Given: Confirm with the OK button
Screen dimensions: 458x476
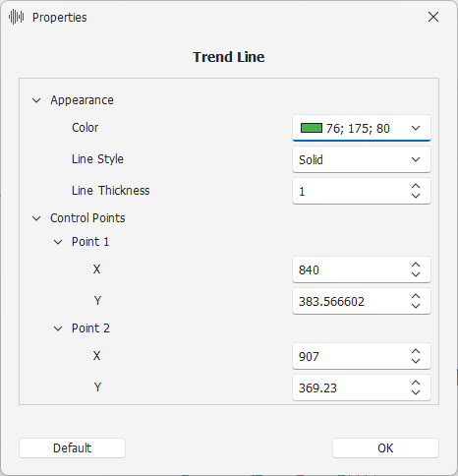Looking at the screenshot, I should pos(385,447).
